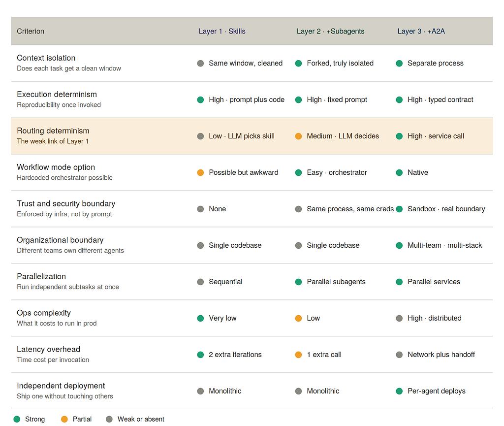Viewport: 504px width, 426px height.
Task: Click the Criterion column header
Action: pyautogui.click(x=31, y=31)
